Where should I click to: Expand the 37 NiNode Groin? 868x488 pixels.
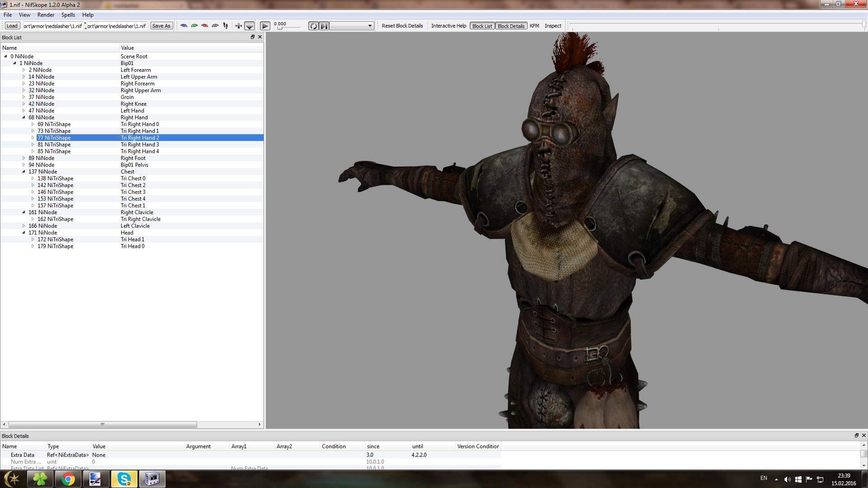point(24,97)
